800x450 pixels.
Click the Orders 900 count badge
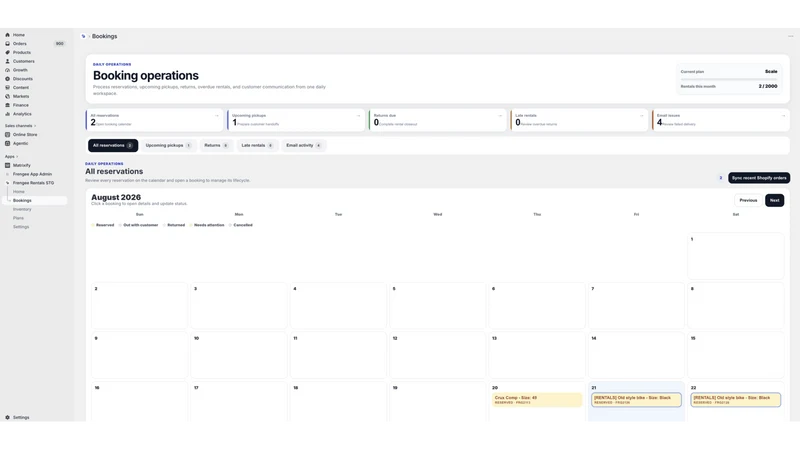tap(60, 43)
